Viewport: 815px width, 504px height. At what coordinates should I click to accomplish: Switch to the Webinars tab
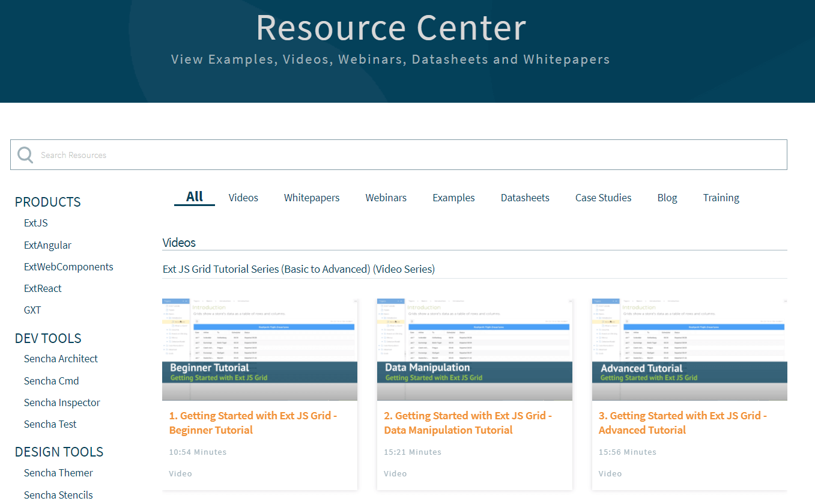pyautogui.click(x=386, y=198)
